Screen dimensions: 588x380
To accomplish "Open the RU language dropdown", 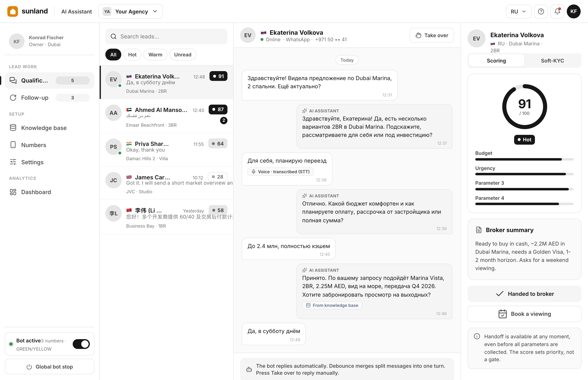I will (x=518, y=11).
